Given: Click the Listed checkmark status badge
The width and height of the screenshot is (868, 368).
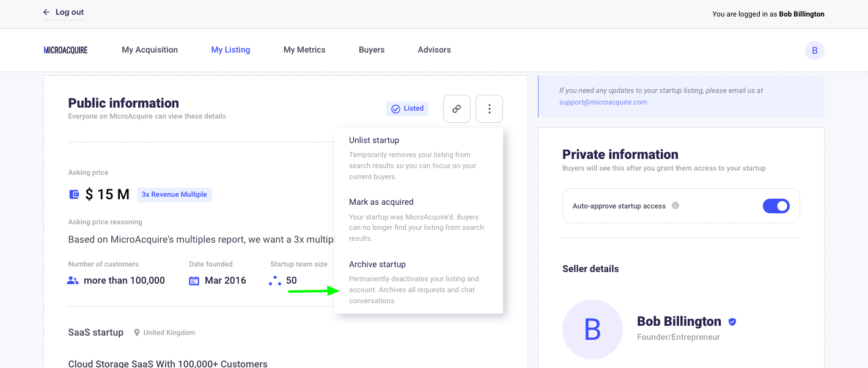Looking at the screenshot, I should point(407,109).
